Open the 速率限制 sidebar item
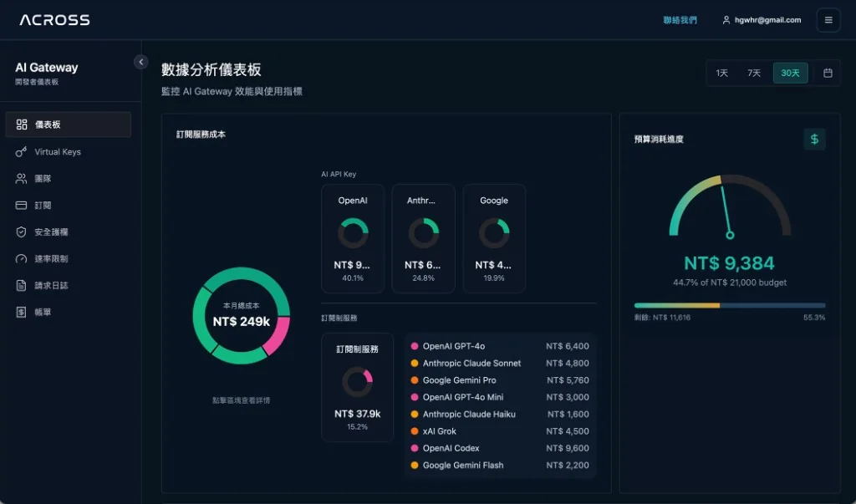The height and width of the screenshot is (504, 856). (x=69, y=259)
